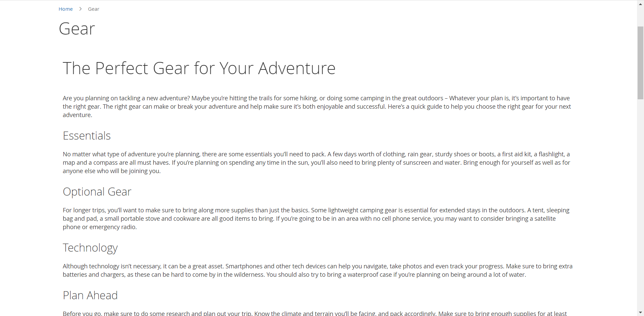
Task: Click the Technology section heading
Action: point(90,248)
